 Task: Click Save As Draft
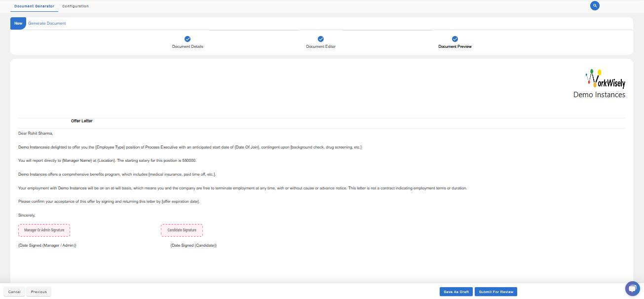click(456, 292)
